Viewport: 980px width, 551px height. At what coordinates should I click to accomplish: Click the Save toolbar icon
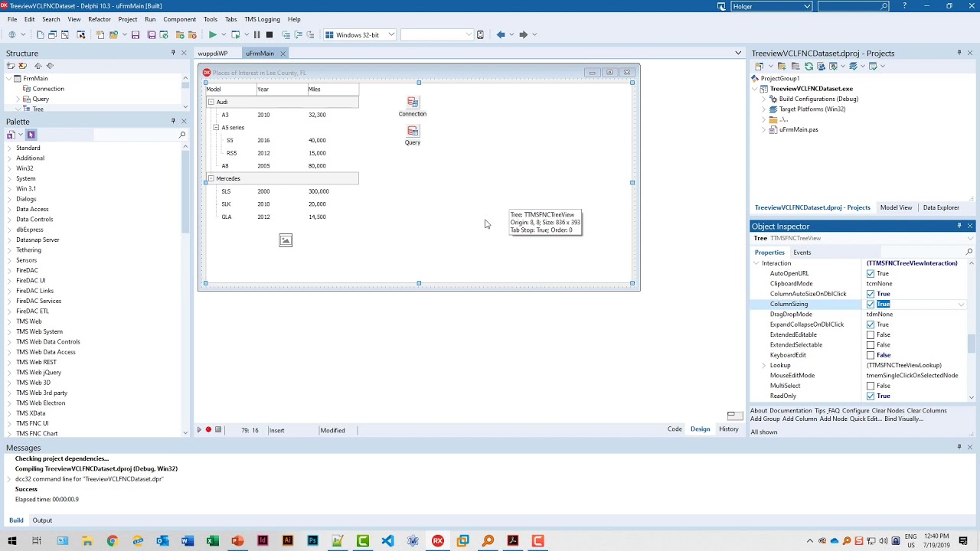click(136, 34)
